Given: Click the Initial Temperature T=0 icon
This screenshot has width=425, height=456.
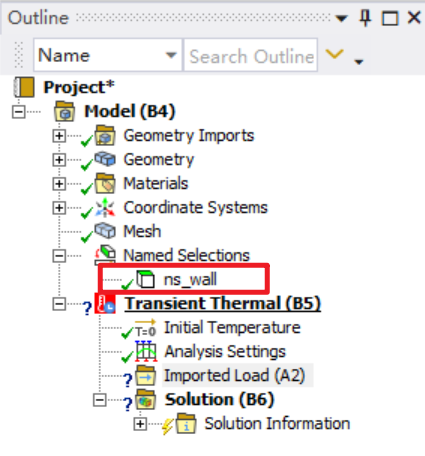Looking at the screenshot, I should [145, 328].
